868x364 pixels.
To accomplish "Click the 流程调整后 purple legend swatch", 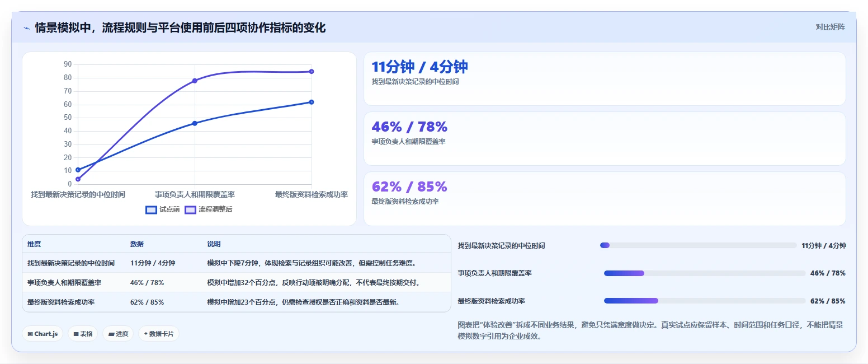I will click(x=190, y=210).
